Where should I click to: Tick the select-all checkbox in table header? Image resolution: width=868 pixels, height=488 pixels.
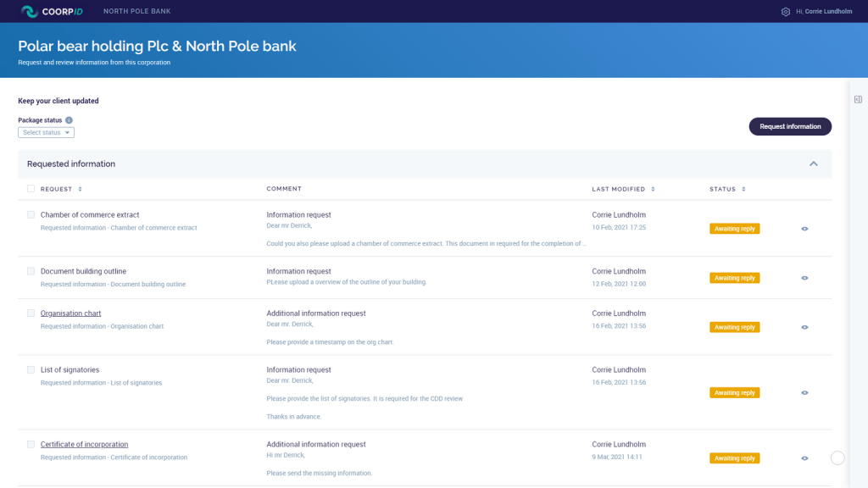[x=31, y=189]
